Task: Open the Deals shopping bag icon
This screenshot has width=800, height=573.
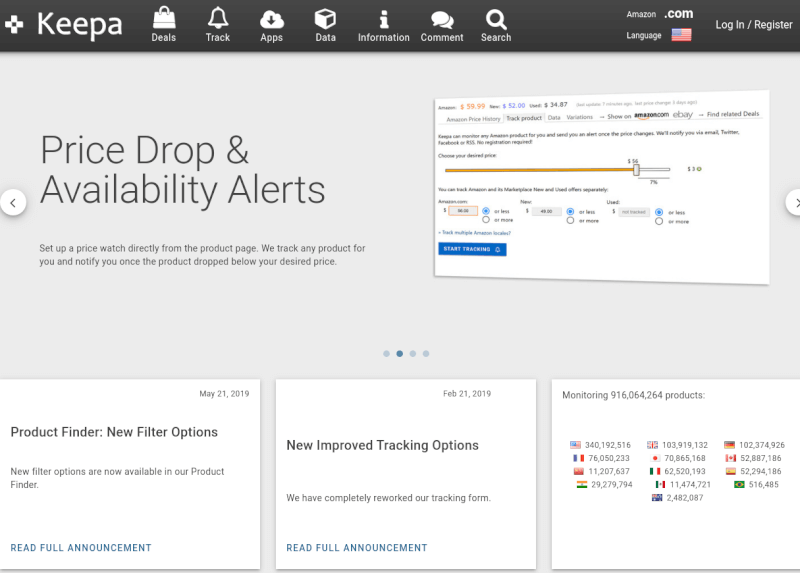Action: coord(164,18)
